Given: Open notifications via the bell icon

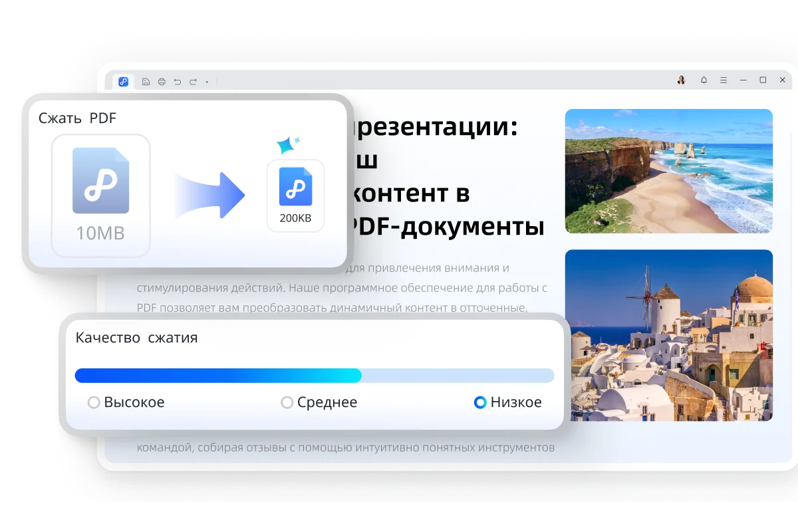Looking at the screenshot, I should pos(704,80).
